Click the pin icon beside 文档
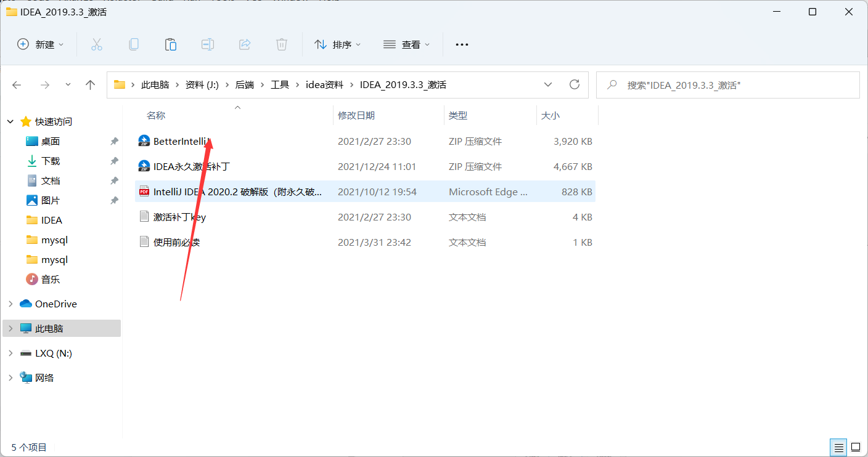The width and height of the screenshot is (868, 457). 114,181
